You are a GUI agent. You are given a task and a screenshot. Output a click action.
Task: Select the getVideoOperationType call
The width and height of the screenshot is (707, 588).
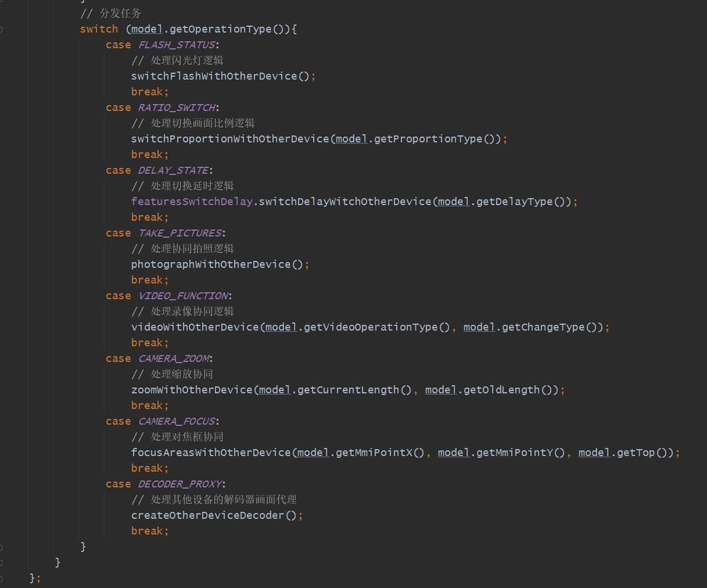(371, 327)
